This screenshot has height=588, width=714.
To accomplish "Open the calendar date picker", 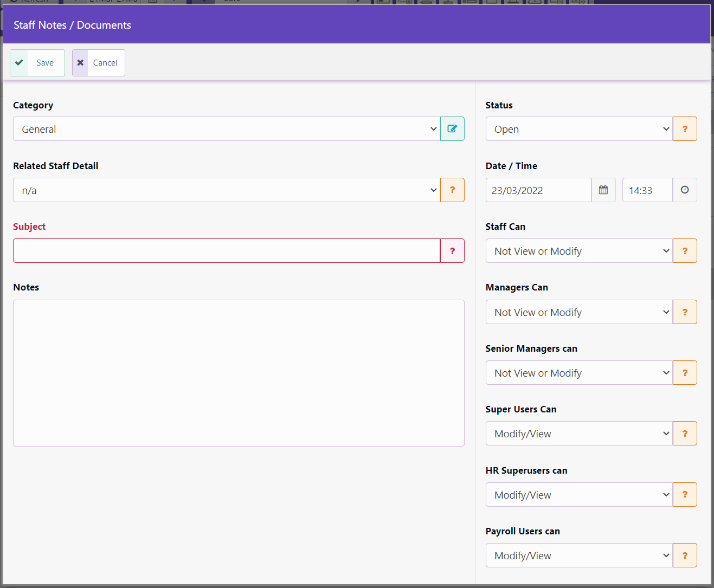I will pos(603,190).
